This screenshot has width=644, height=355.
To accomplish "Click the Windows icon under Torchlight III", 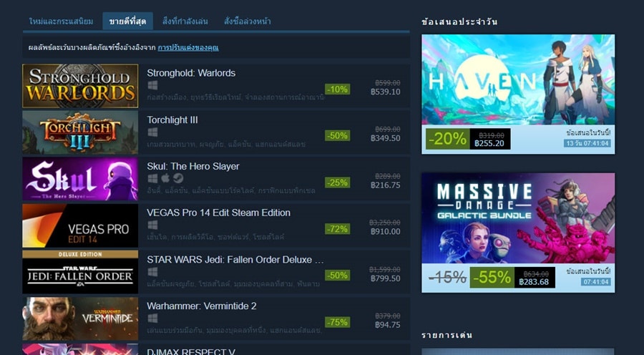I will pyautogui.click(x=152, y=132).
